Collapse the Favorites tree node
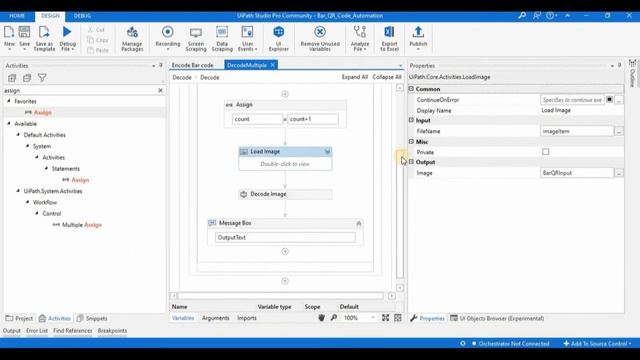The image size is (640, 360). pyautogui.click(x=9, y=101)
